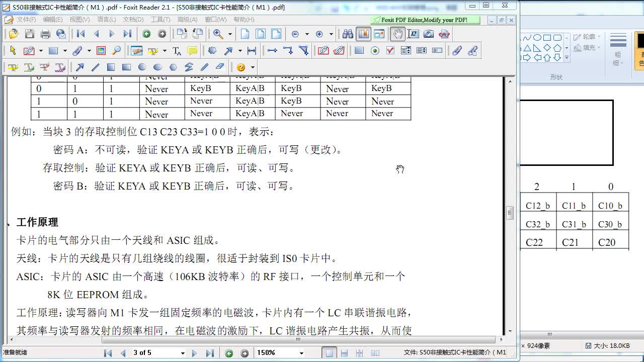This screenshot has width=644, height=362.
Task: Click the green Previous View arrow in top toolbar
Action: [146, 34]
